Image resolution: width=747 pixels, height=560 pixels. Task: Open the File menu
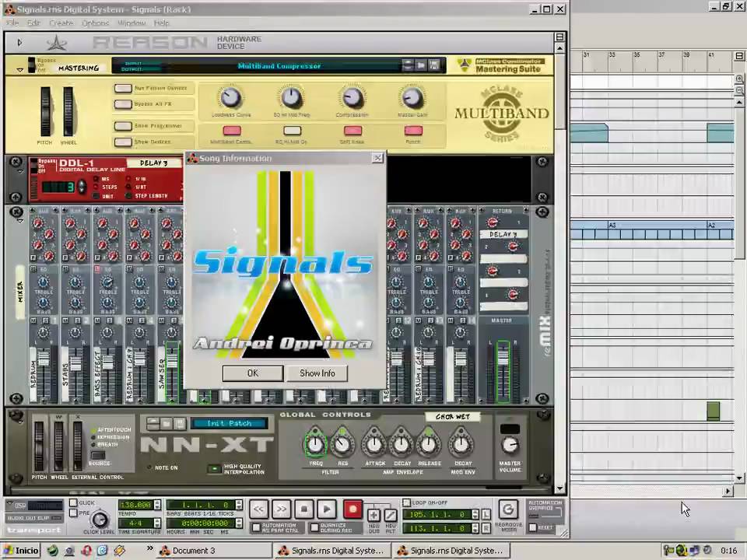[x=12, y=23]
